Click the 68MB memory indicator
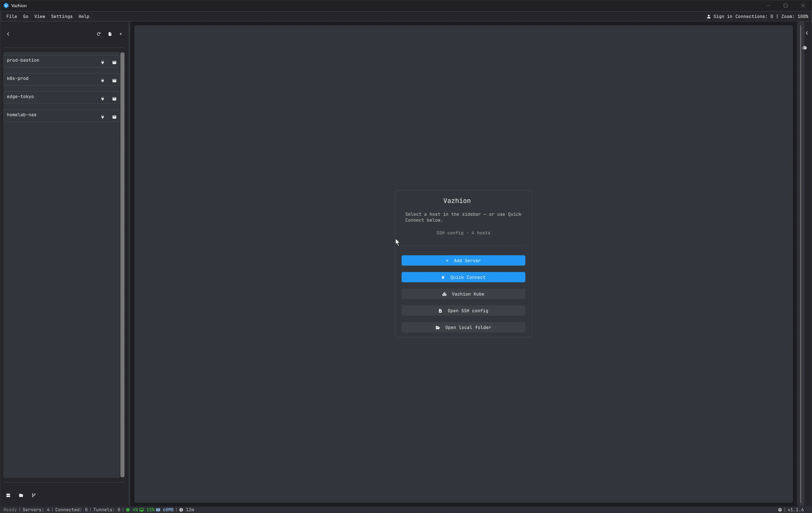Screen dimensions: 812x513 [165, 510]
